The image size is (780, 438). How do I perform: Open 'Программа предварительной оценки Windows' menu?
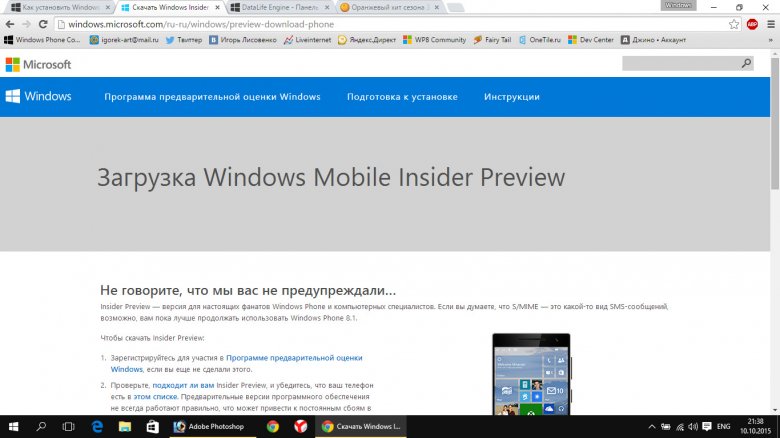point(212,97)
